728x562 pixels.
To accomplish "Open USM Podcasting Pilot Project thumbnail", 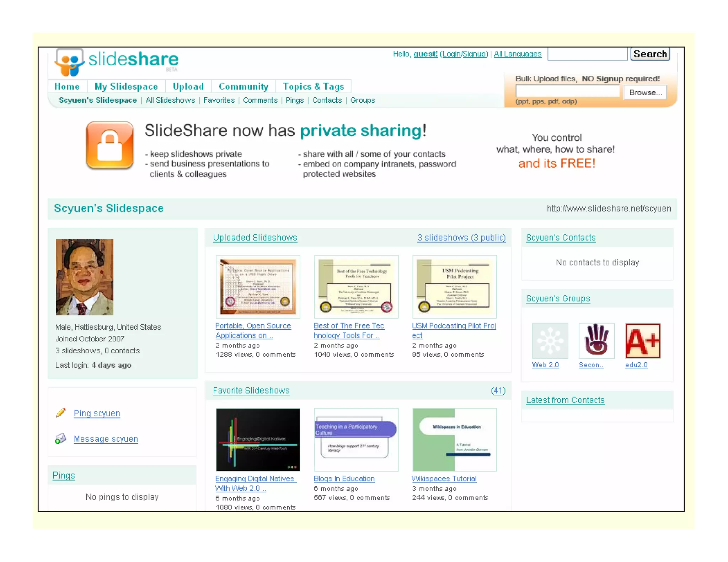I will point(454,287).
